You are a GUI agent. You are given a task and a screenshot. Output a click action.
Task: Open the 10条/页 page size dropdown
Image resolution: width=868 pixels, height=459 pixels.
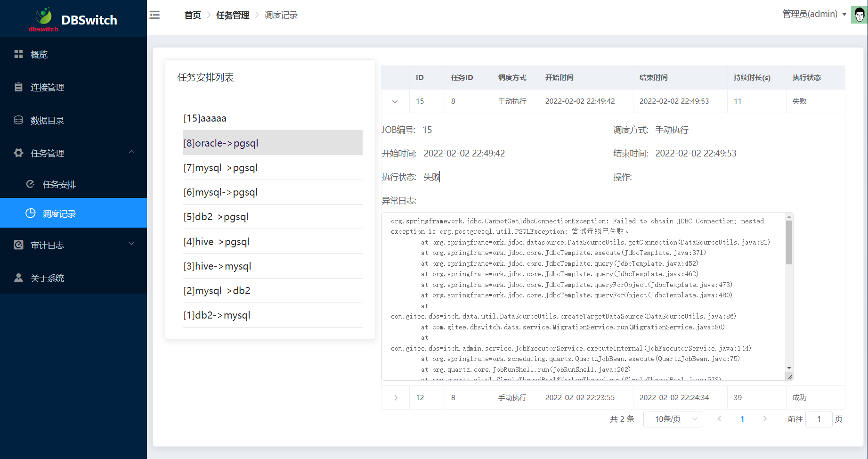coord(672,419)
